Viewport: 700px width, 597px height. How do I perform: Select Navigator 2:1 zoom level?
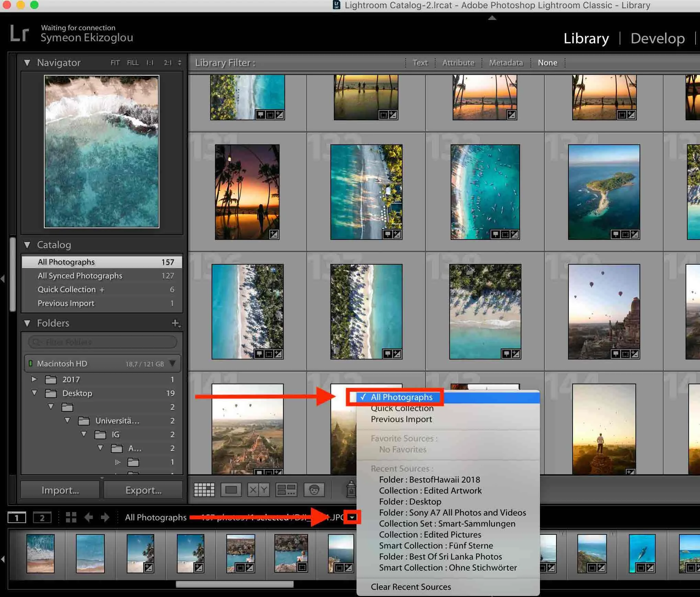(167, 63)
